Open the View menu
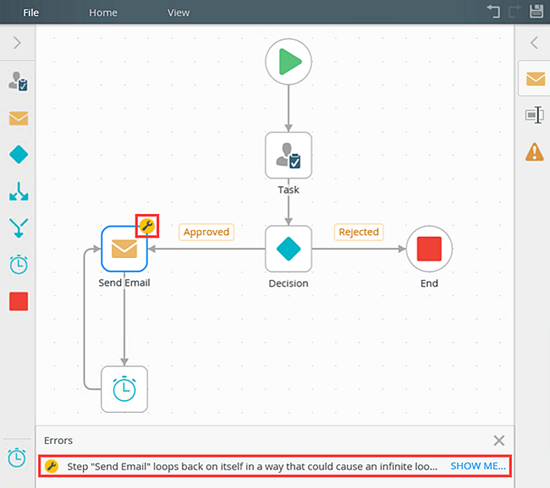Screen dimensions: 550x488 coord(178,13)
